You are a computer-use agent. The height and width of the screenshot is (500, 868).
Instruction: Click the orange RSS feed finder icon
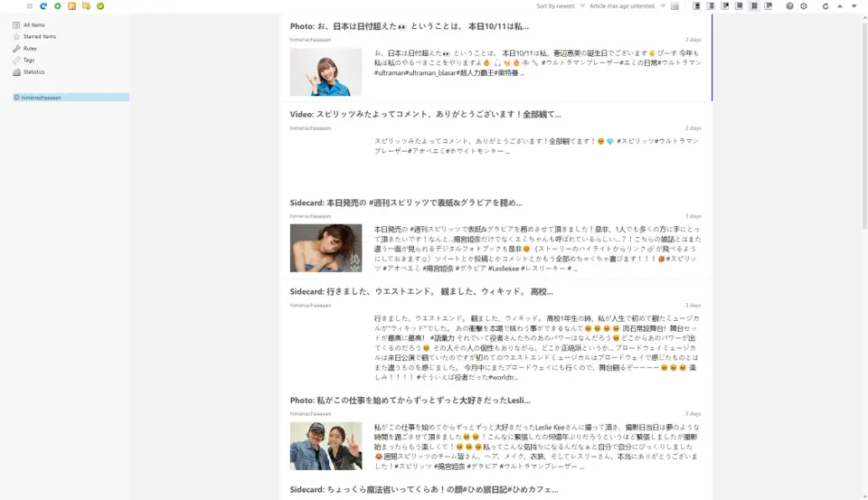point(72,6)
